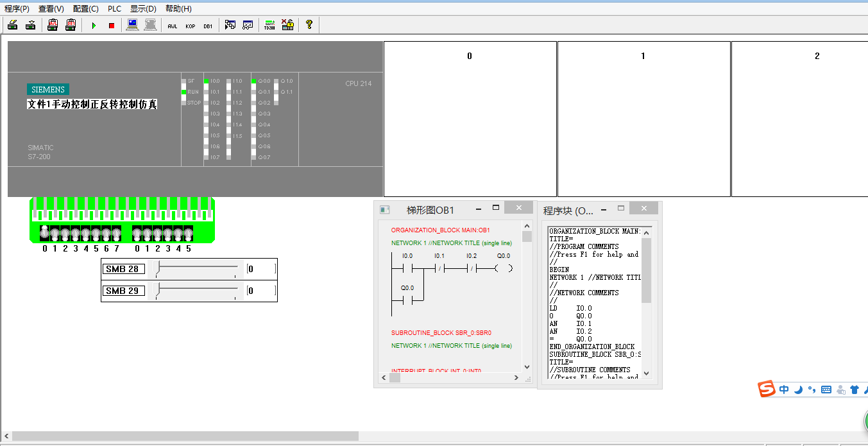Open the 程序(P) menu
This screenshot has width=868, height=446.
click(17, 8)
